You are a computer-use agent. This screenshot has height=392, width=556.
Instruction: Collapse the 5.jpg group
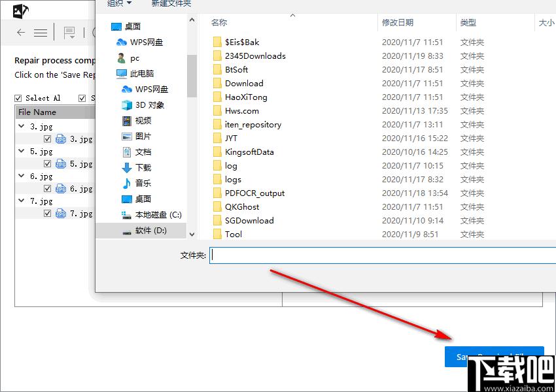22,151
